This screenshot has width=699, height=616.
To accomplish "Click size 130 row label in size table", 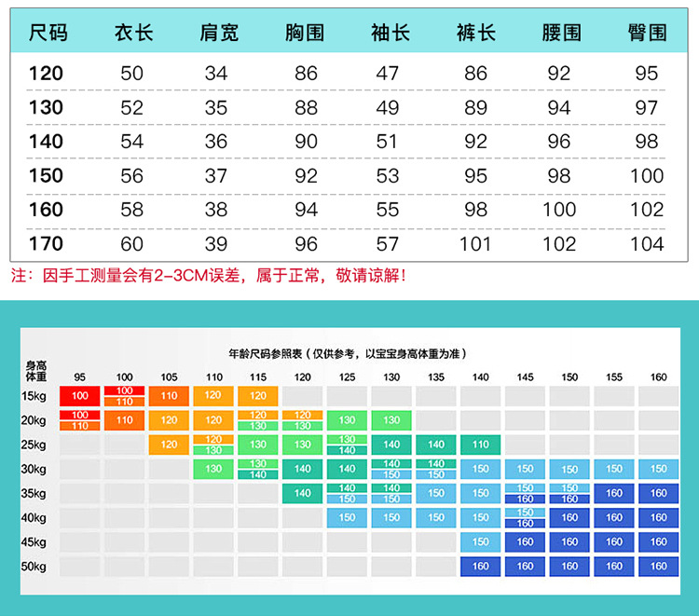I will click(46, 107).
